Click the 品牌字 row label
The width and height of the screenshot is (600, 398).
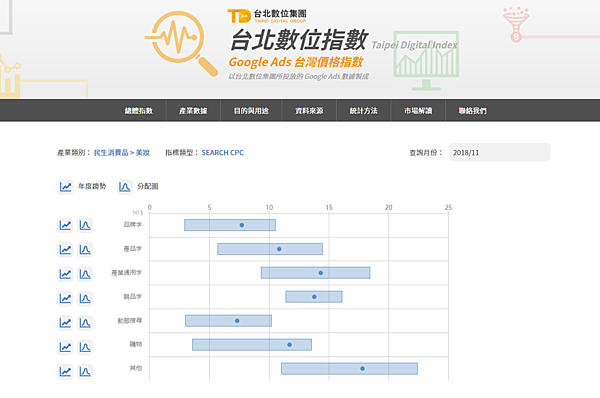[133, 225]
